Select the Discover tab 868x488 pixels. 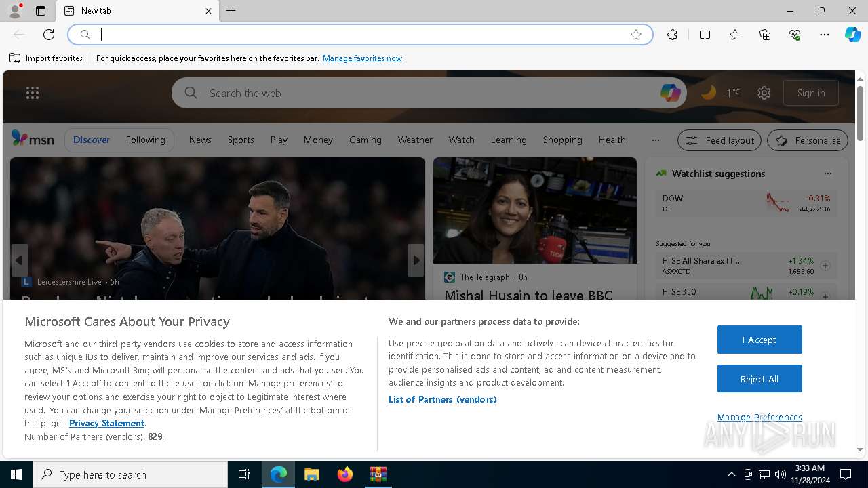[92, 140]
